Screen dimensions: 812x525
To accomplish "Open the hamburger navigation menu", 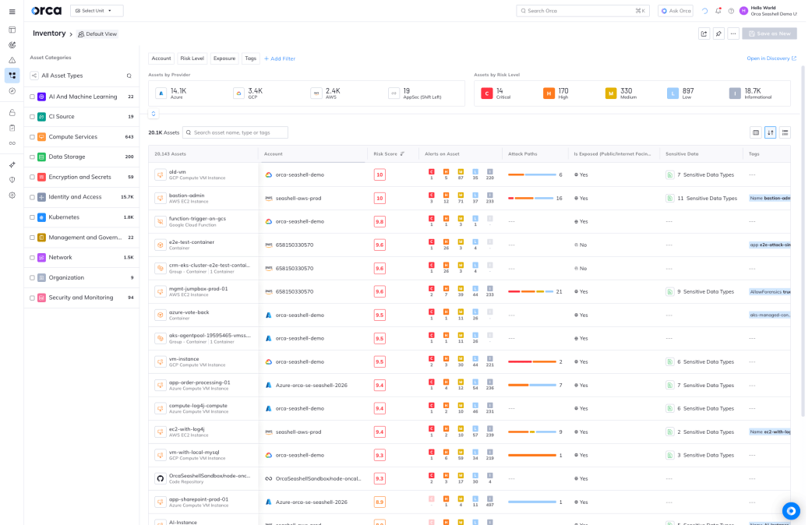I will pyautogui.click(x=12, y=12).
